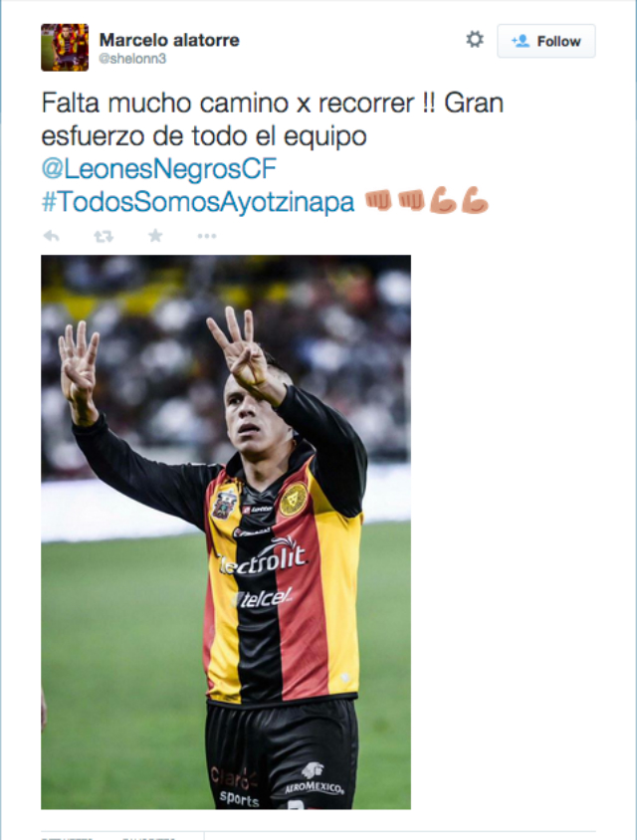Favorite the tweet with the star icon
The height and width of the screenshot is (840, 637).
click(155, 235)
